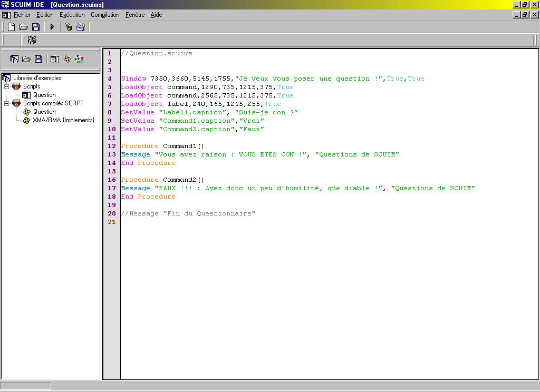This screenshot has height=392, width=540.
Task: Click the colored connected nodes icon
Action: (79, 59)
